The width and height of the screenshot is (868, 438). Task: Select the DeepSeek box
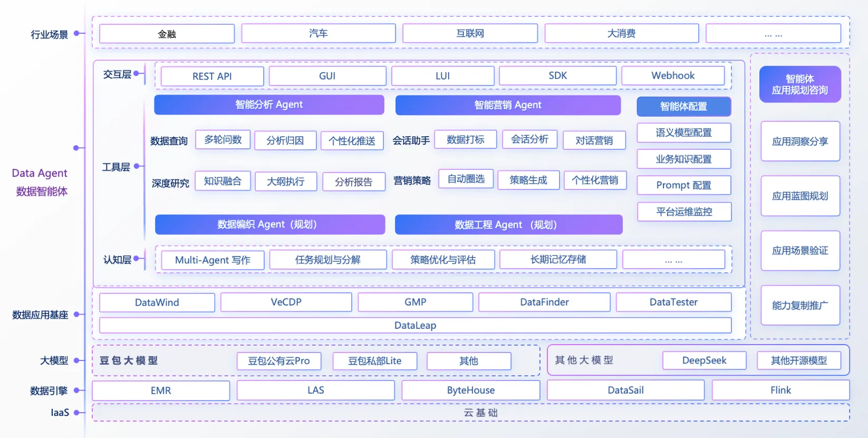(x=705, y=360)
